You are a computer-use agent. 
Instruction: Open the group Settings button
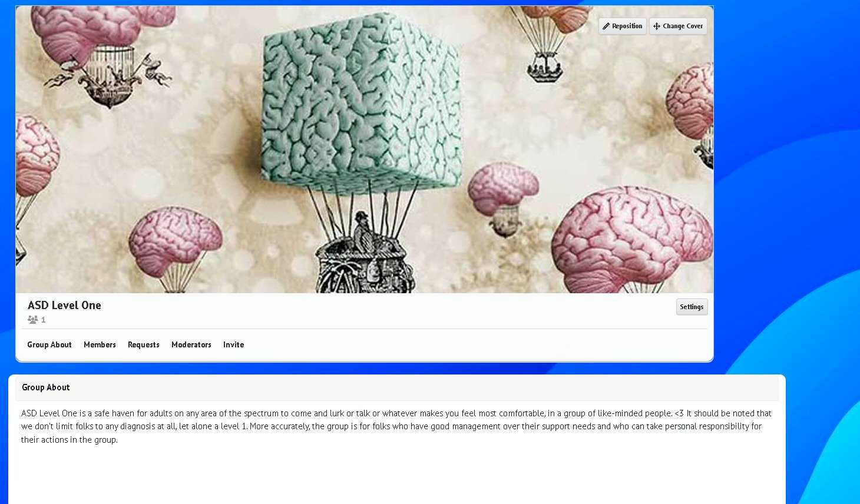pos(692,307)
